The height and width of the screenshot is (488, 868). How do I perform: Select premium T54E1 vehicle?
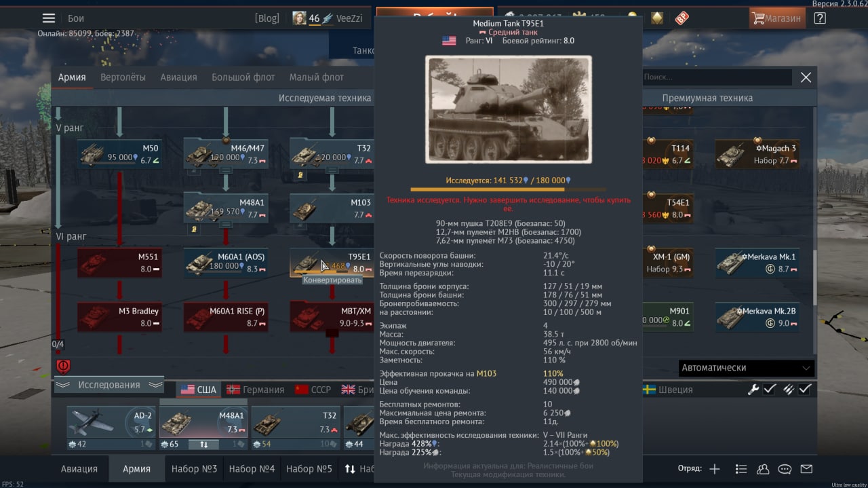(668, 208)
